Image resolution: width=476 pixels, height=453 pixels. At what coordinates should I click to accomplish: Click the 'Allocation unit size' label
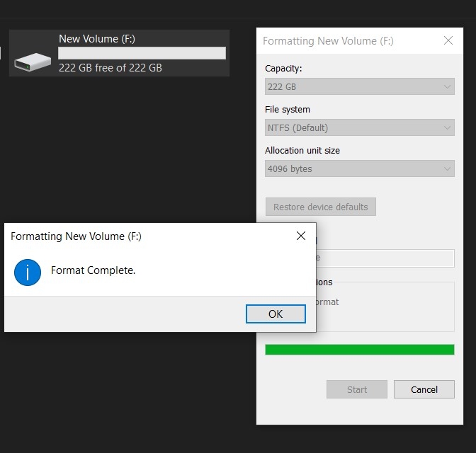point(302,151)
